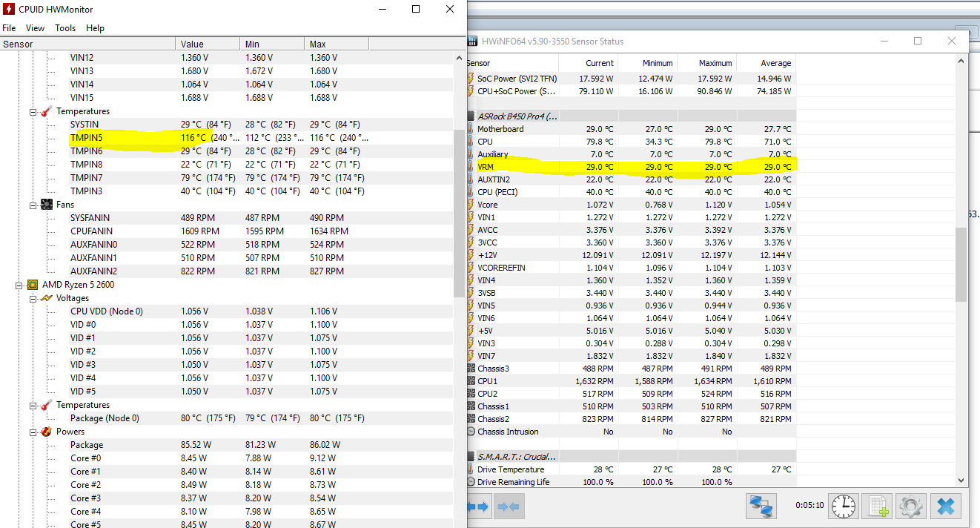This screenshot has width=980, height=528.
Task: Click the Current column header in HWiNFO
Action: [x=588, y=63]
